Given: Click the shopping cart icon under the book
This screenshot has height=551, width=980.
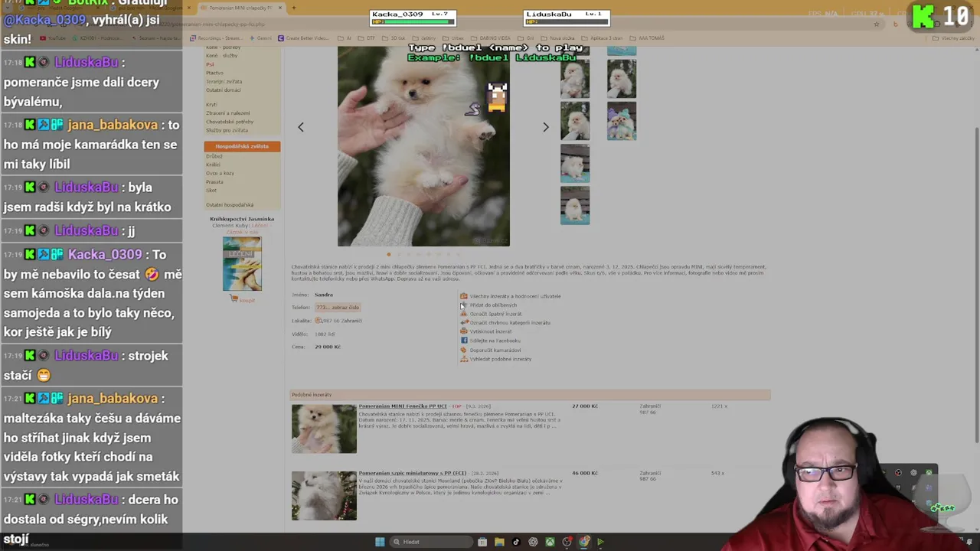Looking at the screenshot, I should [x=234, y=298].
